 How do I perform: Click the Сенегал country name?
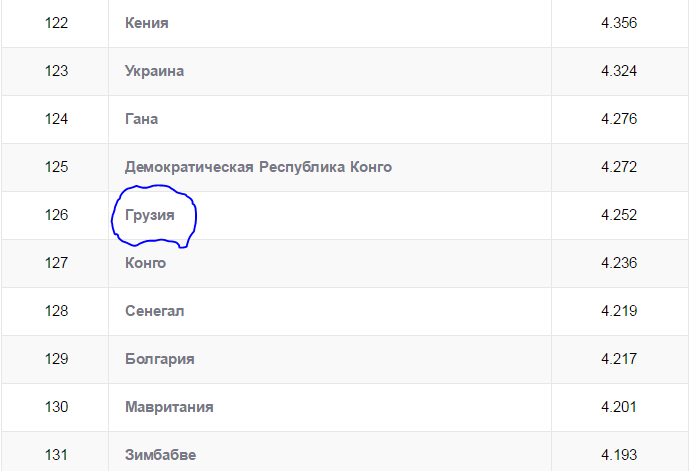point(154,311)
